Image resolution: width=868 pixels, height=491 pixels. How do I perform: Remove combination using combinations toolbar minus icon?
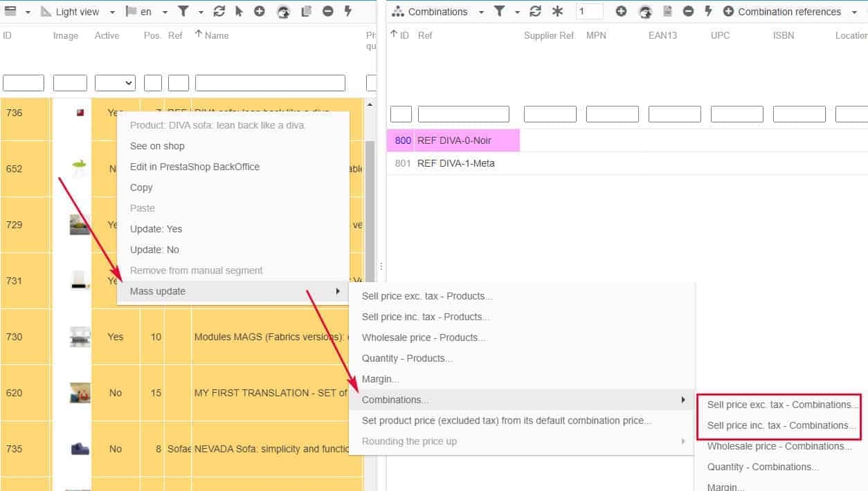point(688,12)
